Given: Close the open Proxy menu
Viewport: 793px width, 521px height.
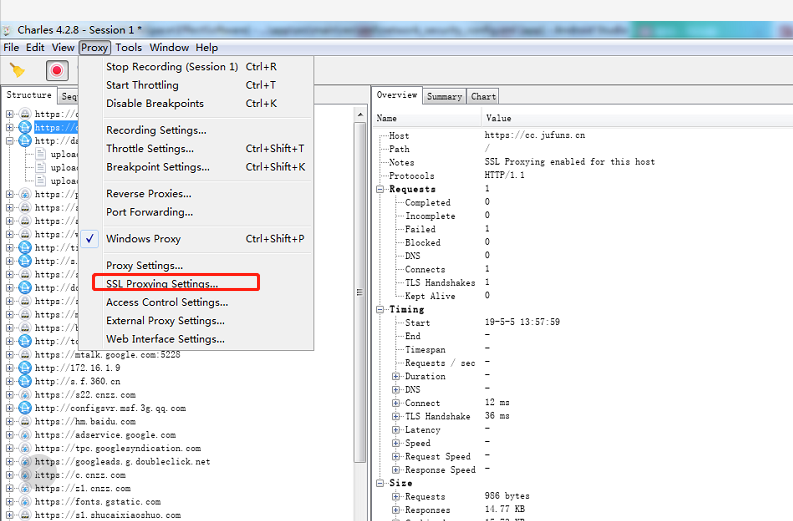Looking at the screenshot, I should [x=95, y=48].
